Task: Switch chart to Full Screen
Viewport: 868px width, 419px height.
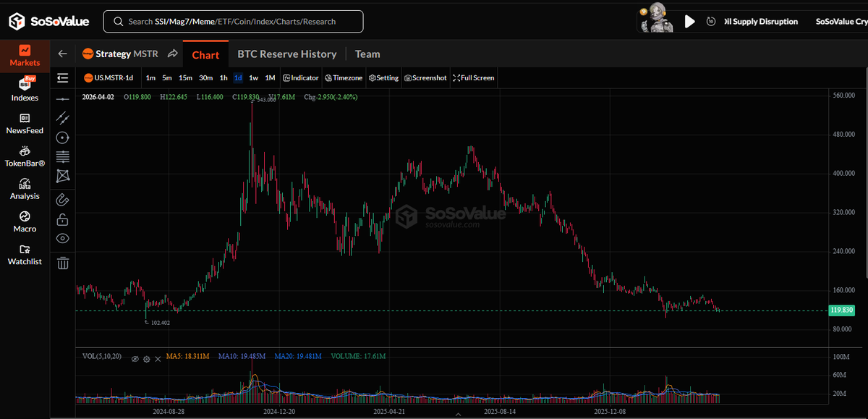Action: pyautogui.click(x=474, y=77)
